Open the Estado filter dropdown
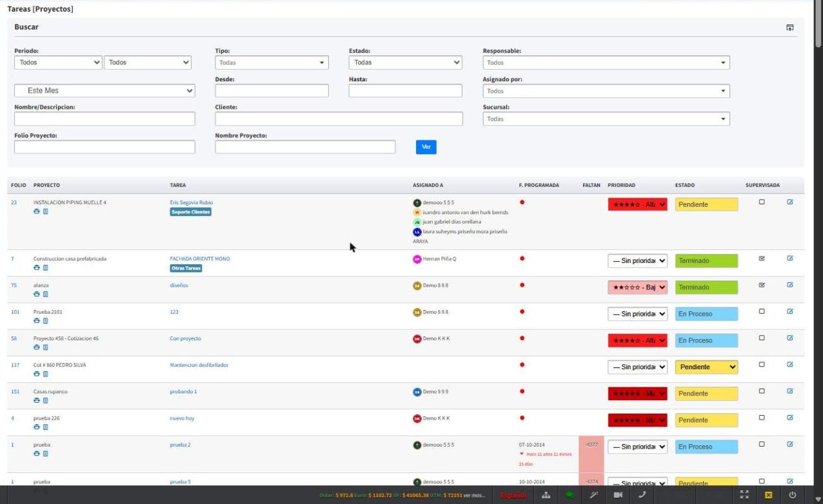The image size is (823, 504). [x=406, y=63]
